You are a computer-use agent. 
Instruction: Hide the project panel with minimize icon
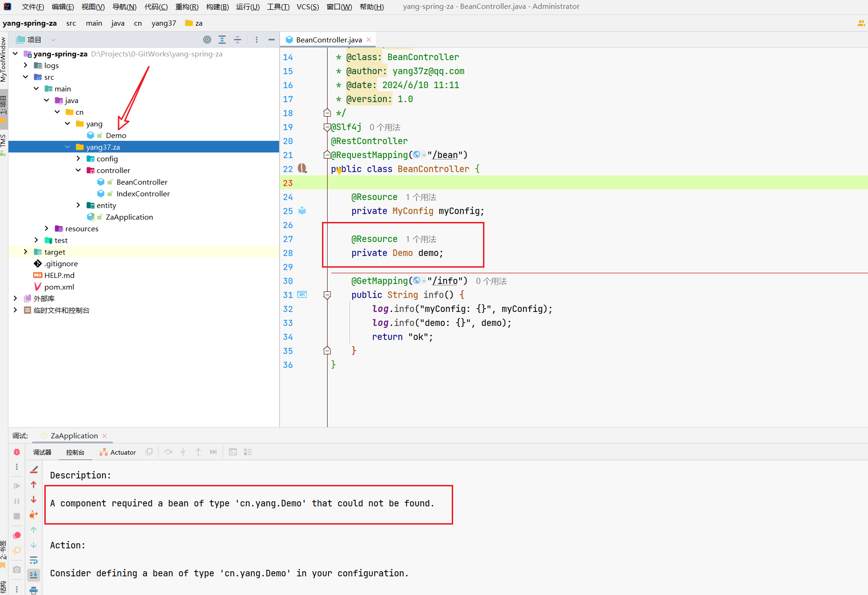pos(271,40)
